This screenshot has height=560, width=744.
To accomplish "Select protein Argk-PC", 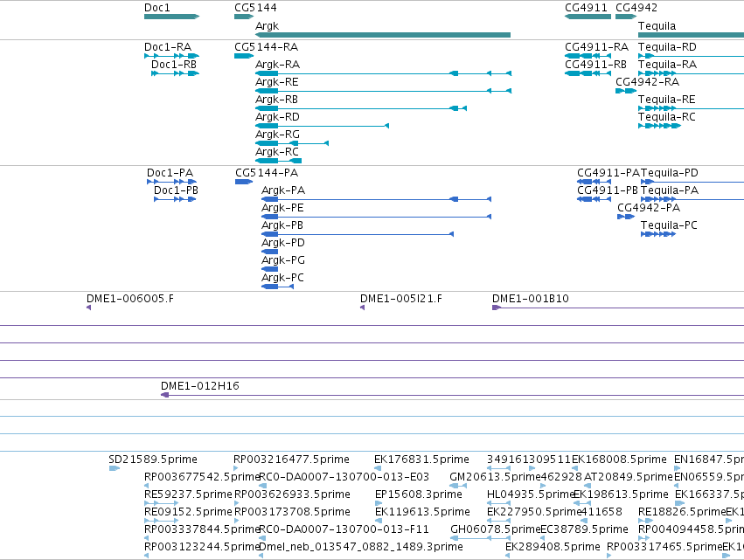I will (282, 278).
